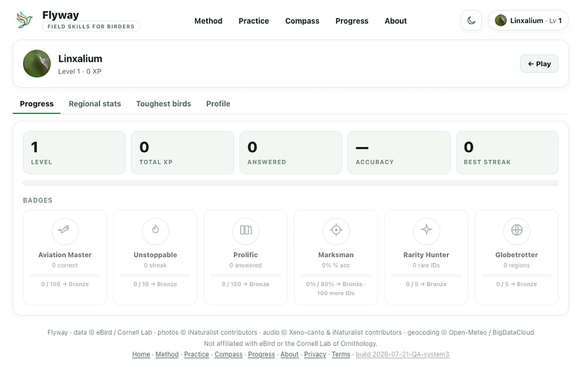Image resolution: width=588 pixels, height=386 pixels.
Task: Click the '0 rare IDs' text
Action: (x=426, y=265)
